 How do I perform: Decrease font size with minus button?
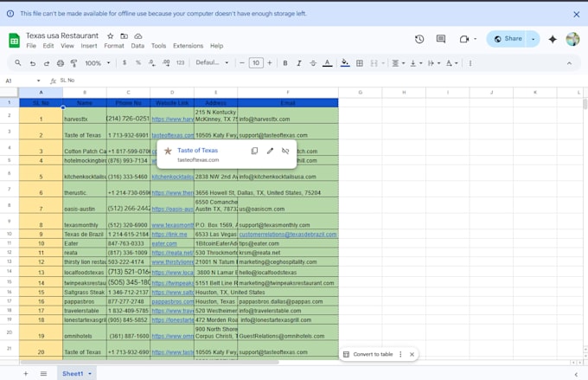tap(242, 62)
